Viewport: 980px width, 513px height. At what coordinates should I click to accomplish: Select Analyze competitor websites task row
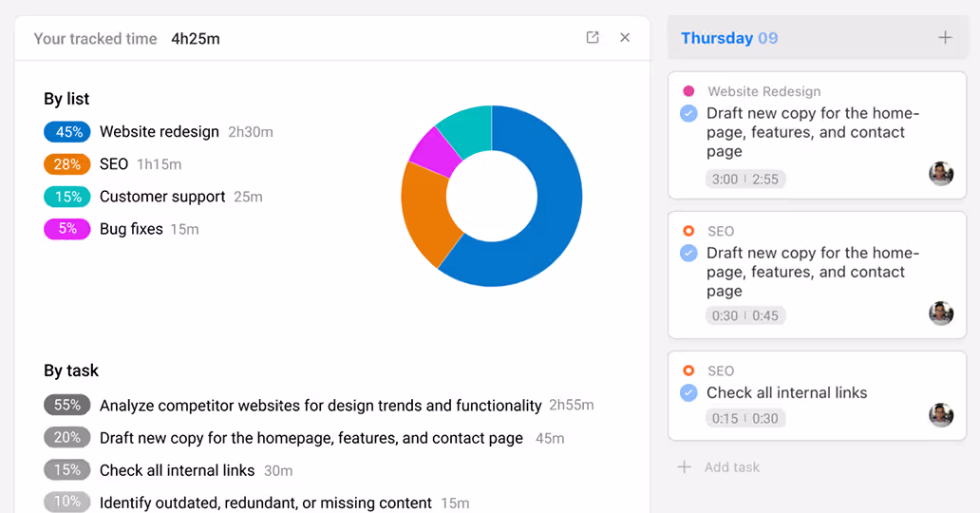(320, 406)
